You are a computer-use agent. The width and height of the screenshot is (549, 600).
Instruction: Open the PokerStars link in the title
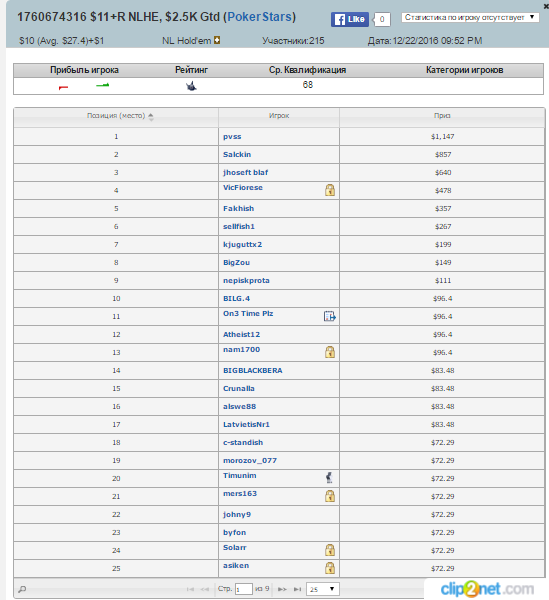click(x=259, y=17)
